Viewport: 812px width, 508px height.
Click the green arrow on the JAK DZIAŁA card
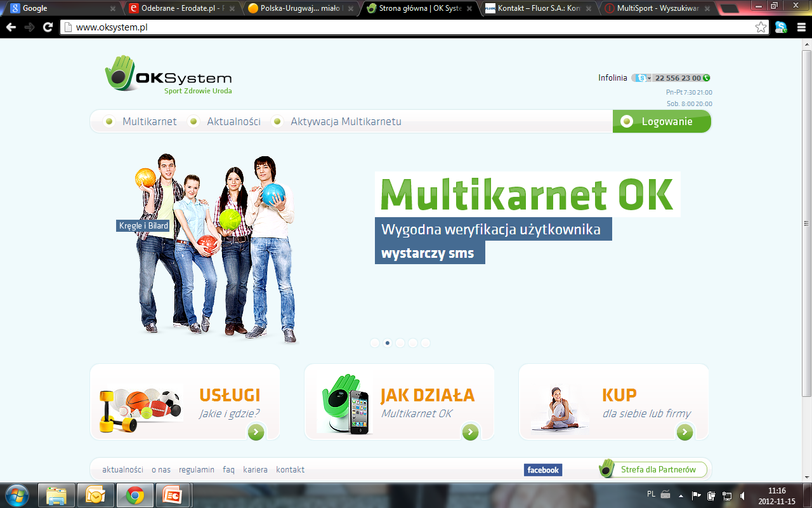(470, 432)
